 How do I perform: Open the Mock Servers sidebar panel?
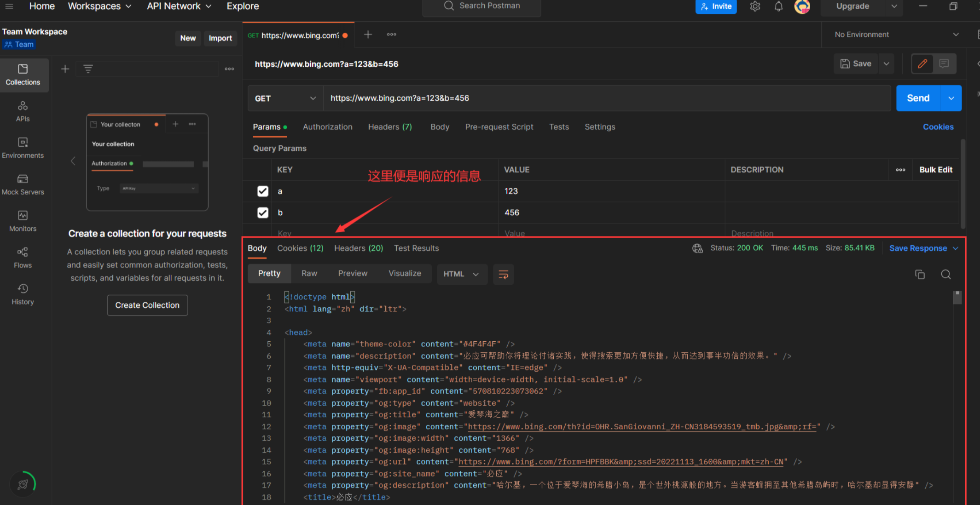tap(23, 185)
